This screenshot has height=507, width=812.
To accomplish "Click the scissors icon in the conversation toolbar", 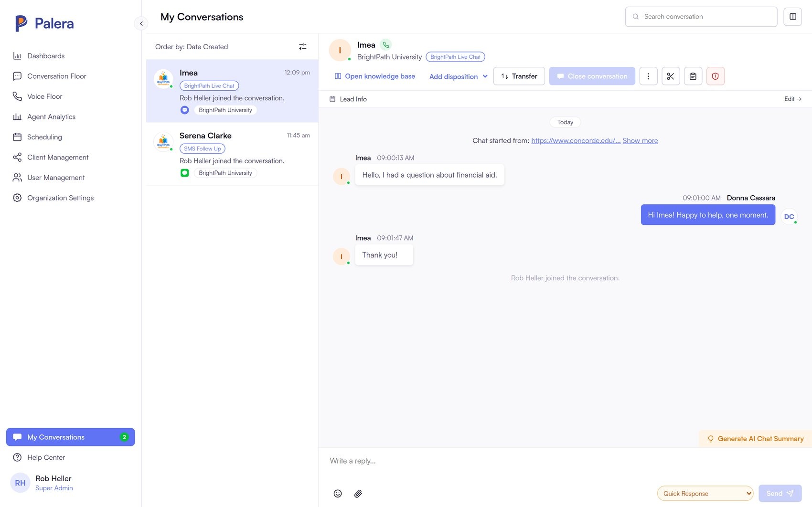I will coord(671,76).
